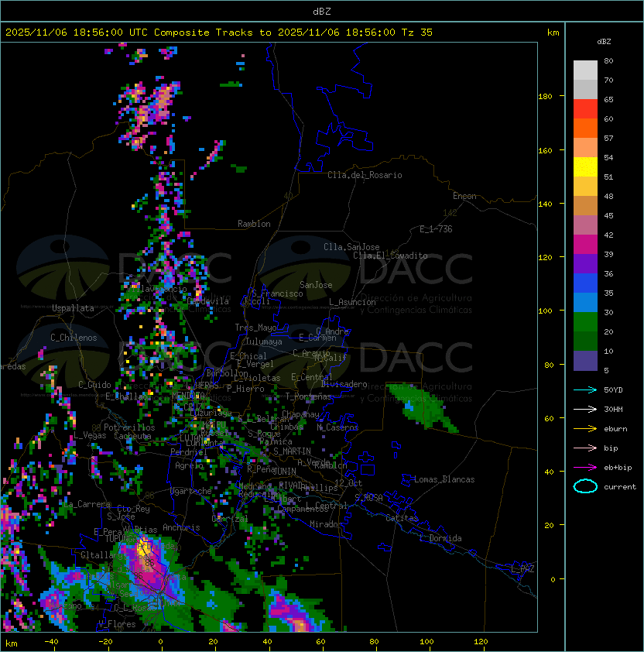Click the 2025/11/06 Composite Tracks timestamp header

(x=219, y=33)
